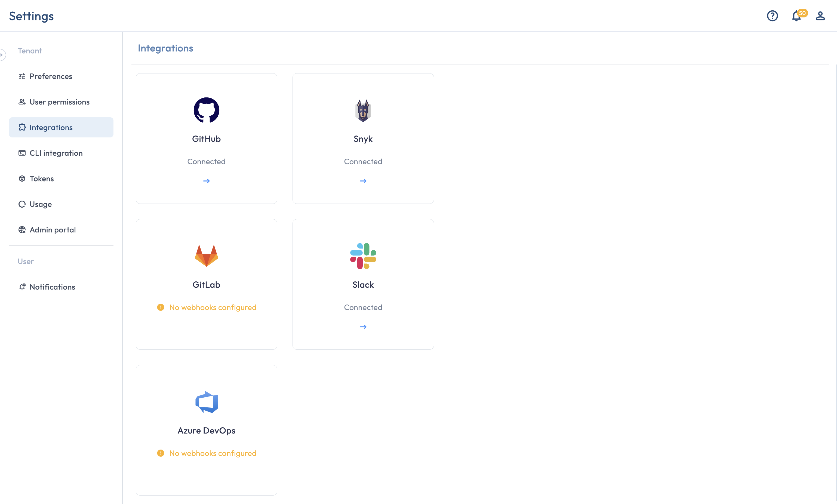This screenshot has height=504, width=837.
Task: Click the notification count badge 50
Action: click(802, 13)
